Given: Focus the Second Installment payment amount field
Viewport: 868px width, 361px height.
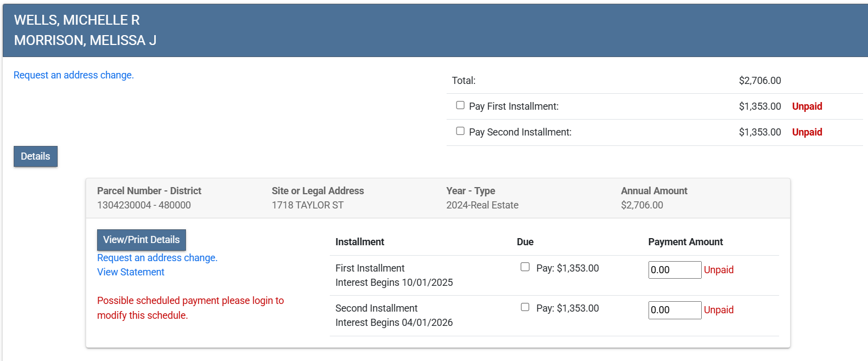Looking at the screenshot, I should pyautogui.click(x=674, y=310).
